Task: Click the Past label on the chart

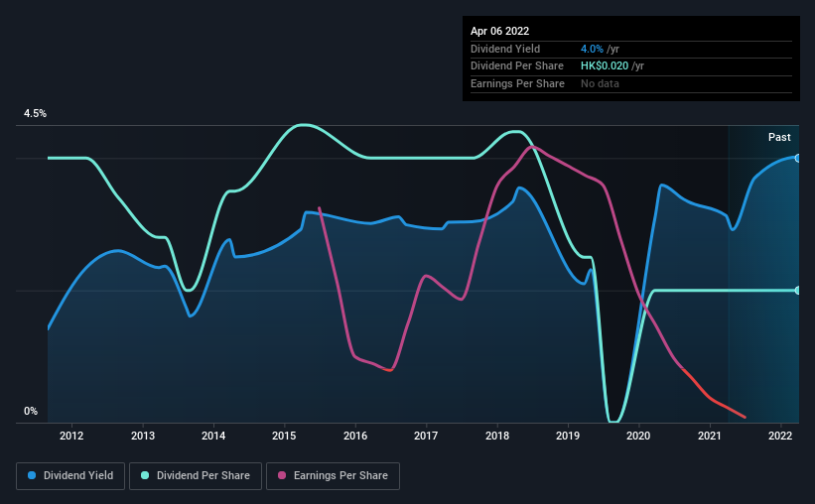Action: tap(779, 137)
